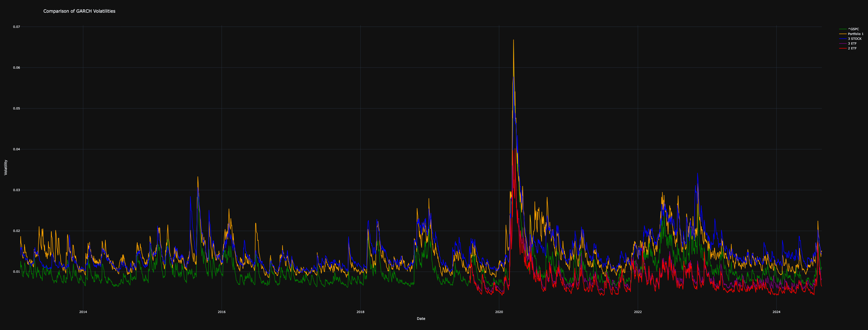Click the 2024 x-axis tick label
Viewport: 868px width, 330px height.
tap(776, 312)
